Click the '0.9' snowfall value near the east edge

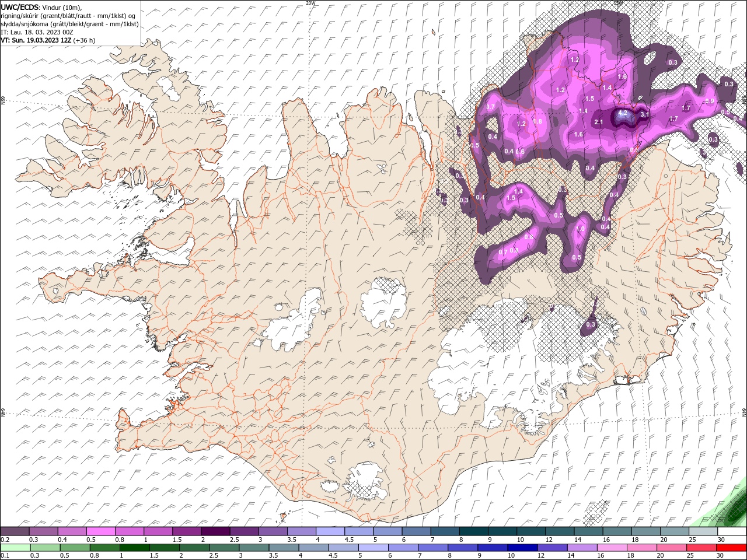[x=710, y=101]
